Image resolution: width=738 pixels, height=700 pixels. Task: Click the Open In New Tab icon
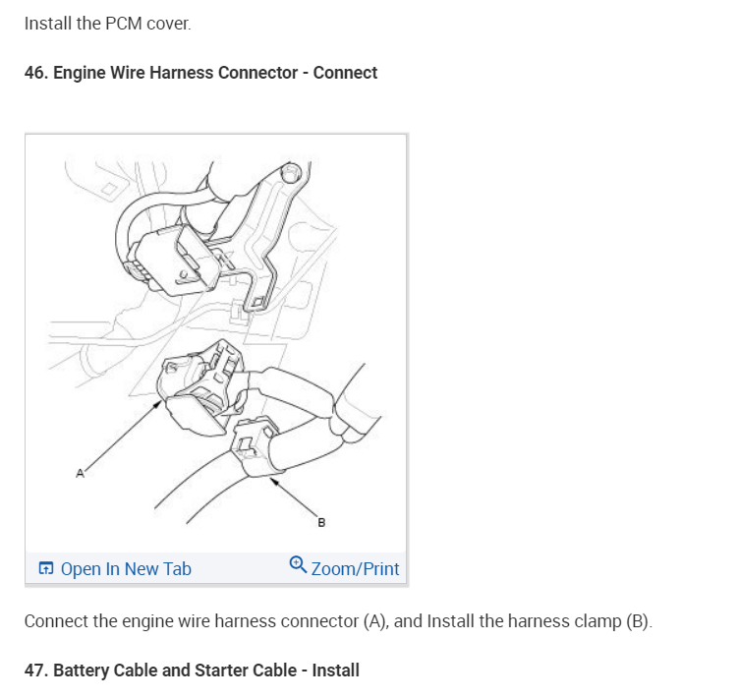coord(45,568)
